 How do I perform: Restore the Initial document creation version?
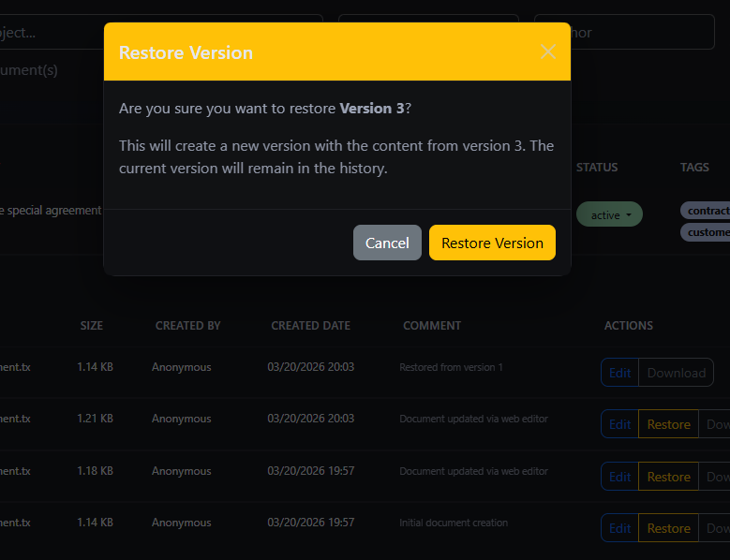click(668, 528)
